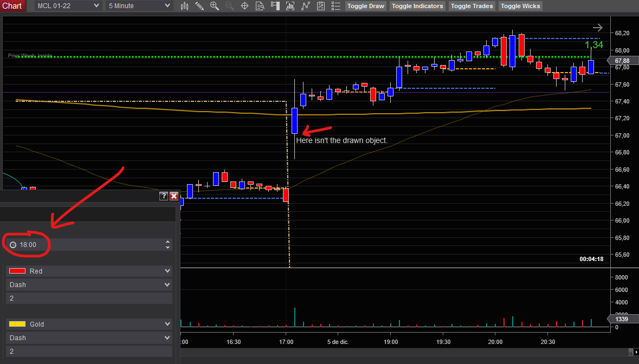Click the Toggle Trades button
The image size is (639, 364).
coord(472,6)
